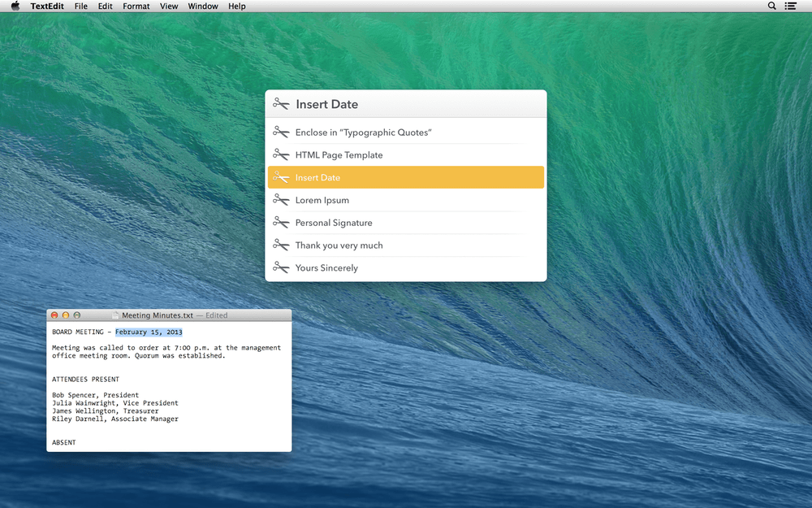This screenshot has height=508, width=812.
Task: Click the line Julia Wainwright, Vice President
Action: point(115,403)
